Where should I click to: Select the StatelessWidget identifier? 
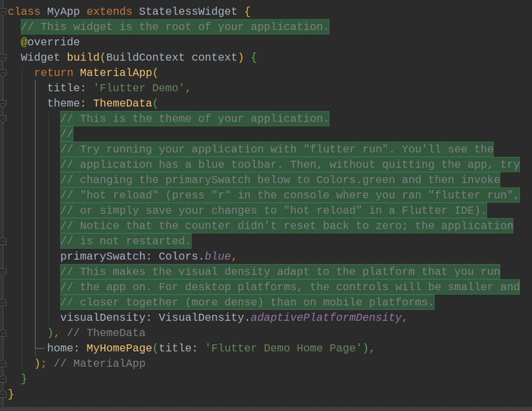coord(188,11)
